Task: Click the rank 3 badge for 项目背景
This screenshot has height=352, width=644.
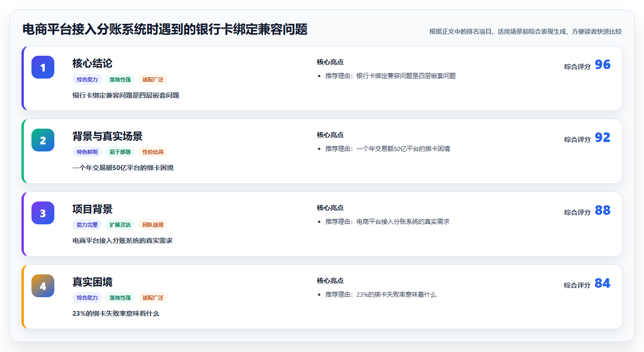Action: click(43, 213)
